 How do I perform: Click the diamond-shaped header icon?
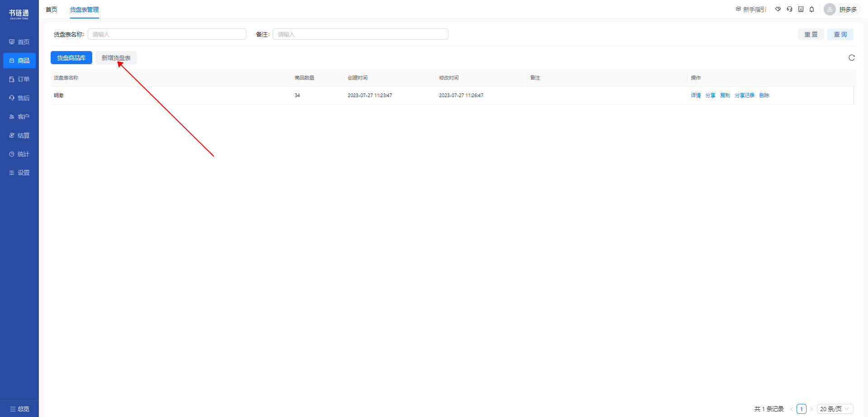(778, 9)
